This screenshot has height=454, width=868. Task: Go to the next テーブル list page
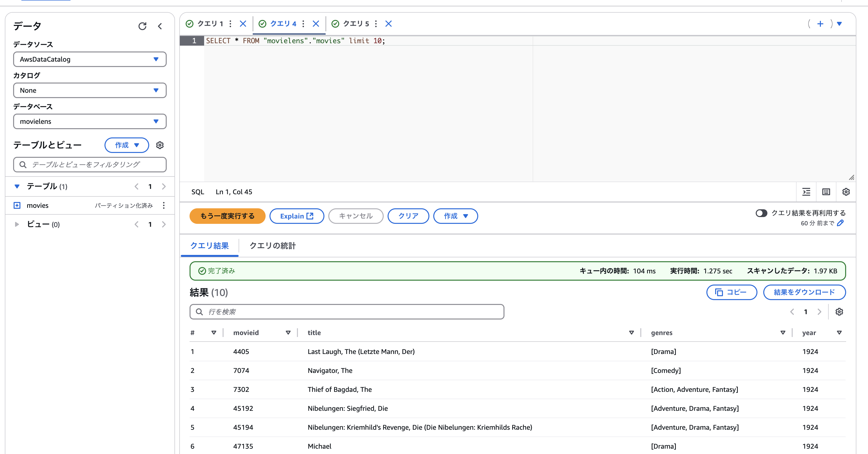coord(164,186)
